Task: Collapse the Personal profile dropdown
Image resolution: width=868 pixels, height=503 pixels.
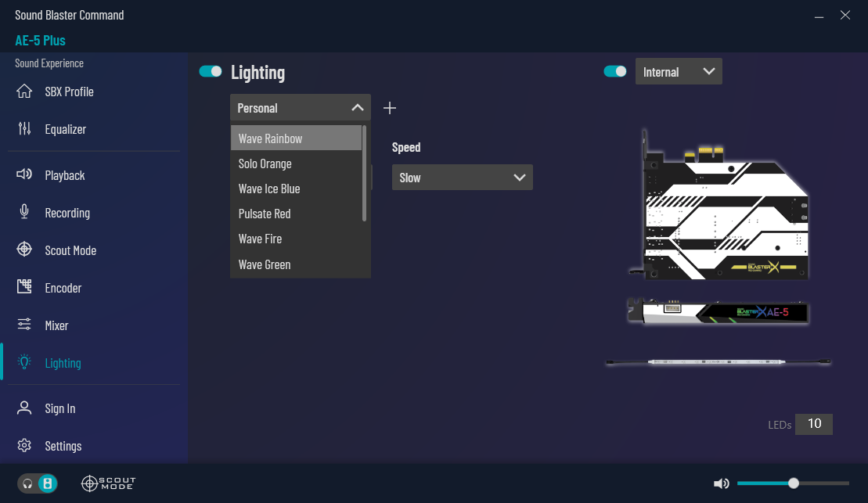Action: tap(301, 107)
